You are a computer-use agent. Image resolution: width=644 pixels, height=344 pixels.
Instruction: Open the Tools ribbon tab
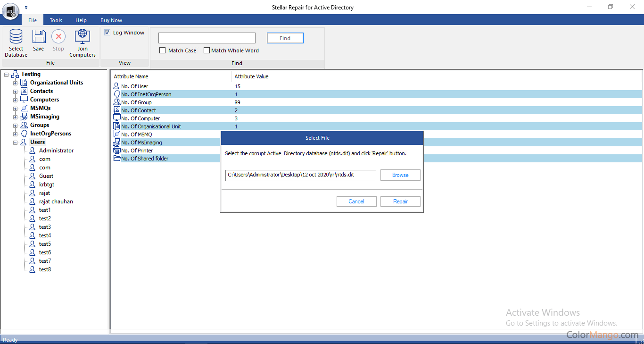(x=56, y=20)
